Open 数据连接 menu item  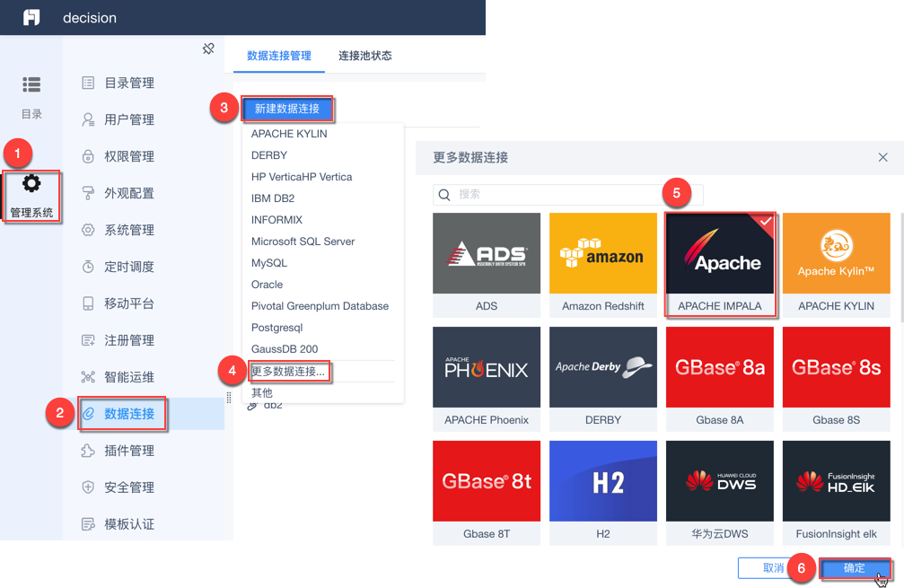tap(129, 413)
